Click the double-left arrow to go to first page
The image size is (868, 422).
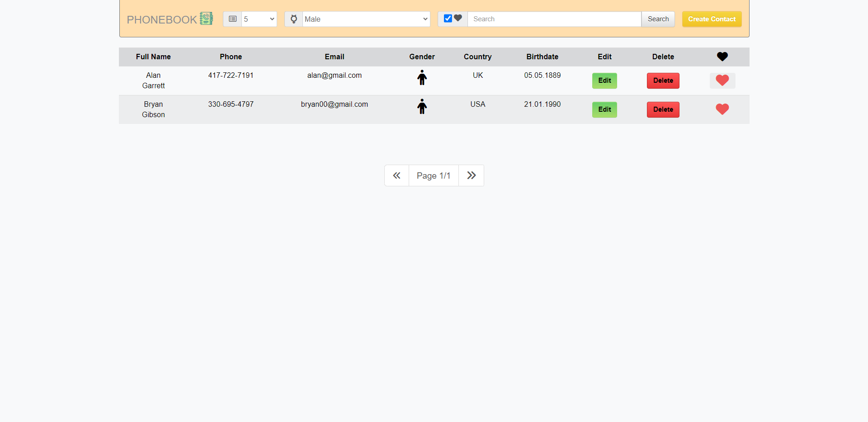[396, 175]
